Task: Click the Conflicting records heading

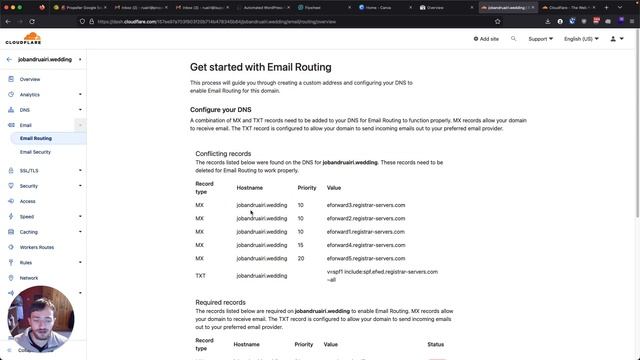Action: tap(223, 153)
